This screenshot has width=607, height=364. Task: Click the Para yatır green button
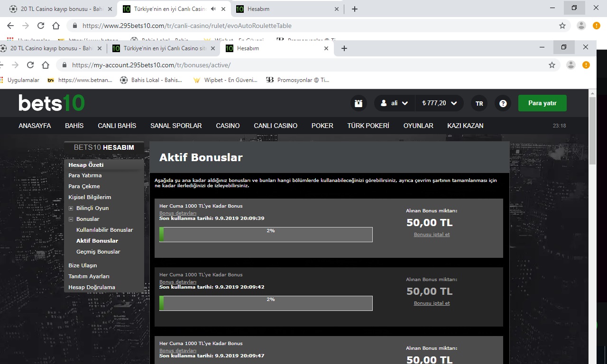pos(543,103)
